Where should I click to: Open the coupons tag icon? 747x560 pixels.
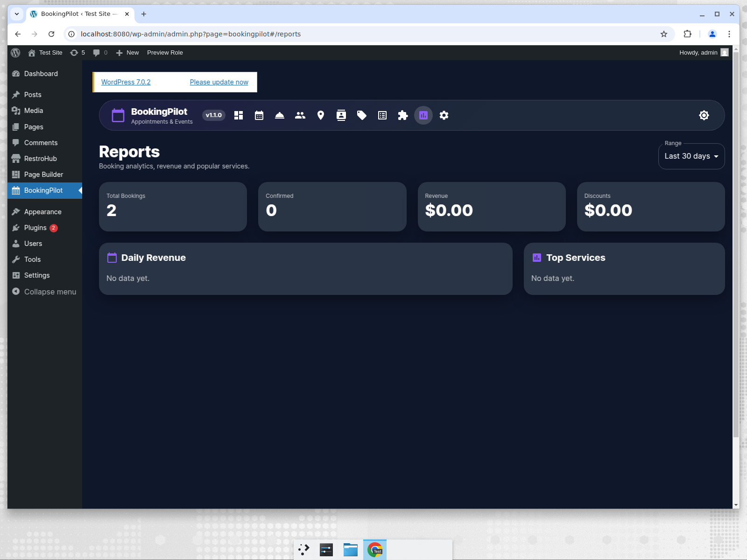[362, 115]
